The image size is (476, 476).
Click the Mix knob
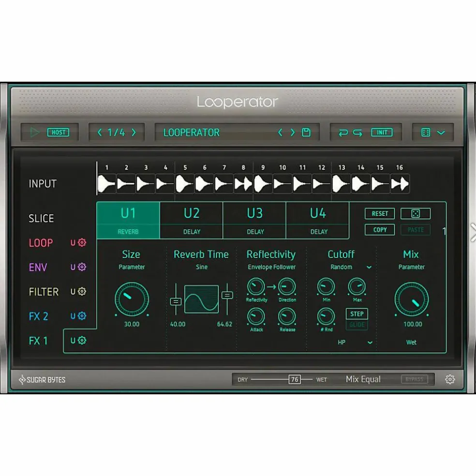(x=411, y=299)
